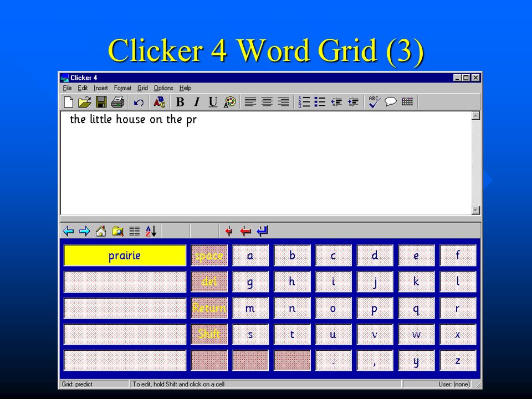Open the Options menu
This screenshot has width=532, height=399.
163,88
